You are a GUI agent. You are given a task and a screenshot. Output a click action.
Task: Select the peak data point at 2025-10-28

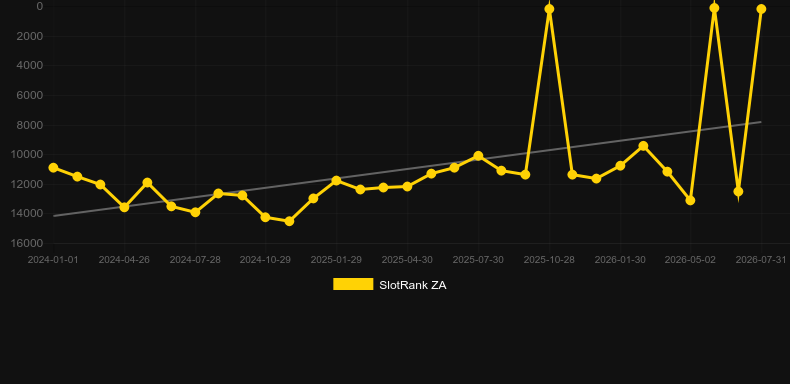coord(549,9)
